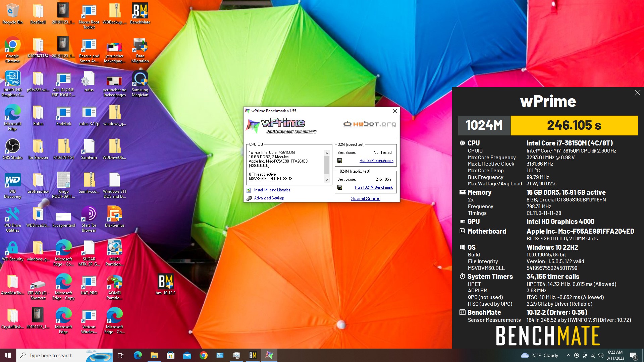Select the OBS Studio desktop icon
This screenshot has height=362, width=644.
coord(12,149)
